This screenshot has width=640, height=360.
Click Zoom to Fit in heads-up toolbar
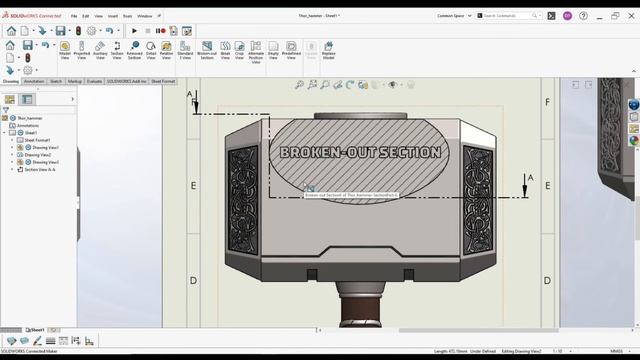coord(299,85)
